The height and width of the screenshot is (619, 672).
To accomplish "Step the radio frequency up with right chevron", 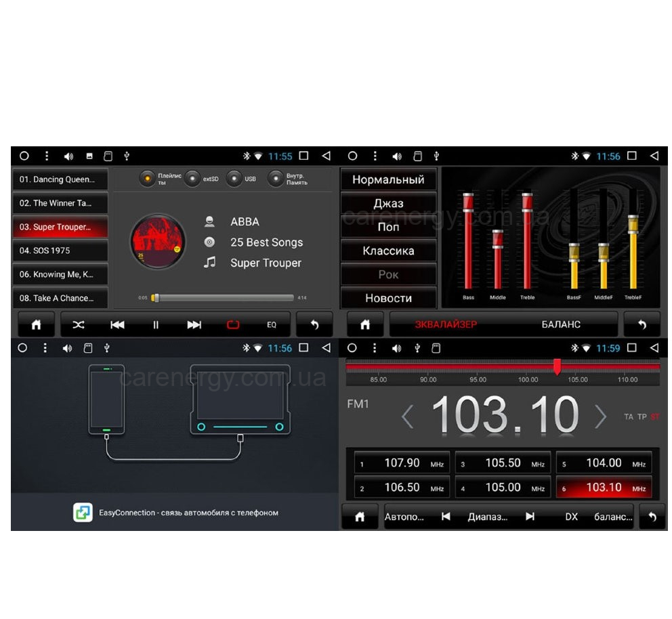I will click(x=600, y=417).
